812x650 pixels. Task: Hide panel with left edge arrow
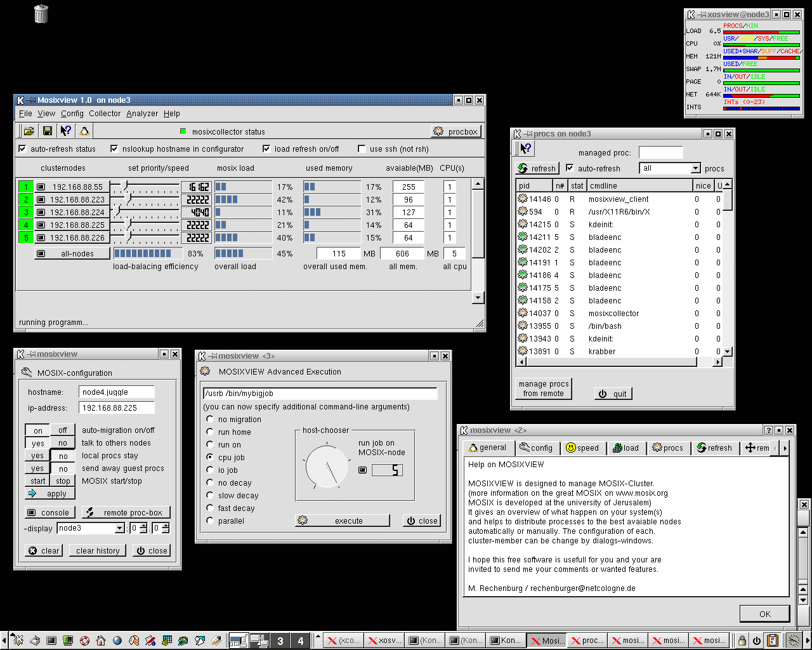coord(4,640)
